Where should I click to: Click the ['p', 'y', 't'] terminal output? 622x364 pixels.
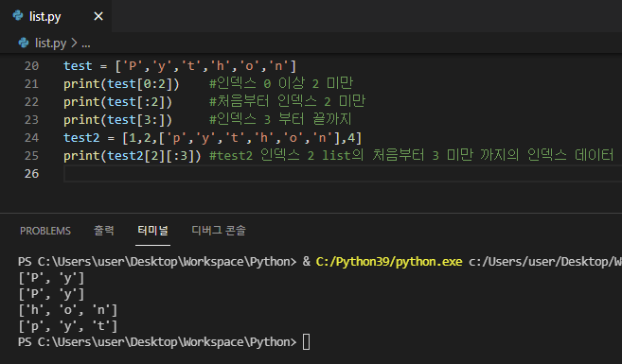68,326
